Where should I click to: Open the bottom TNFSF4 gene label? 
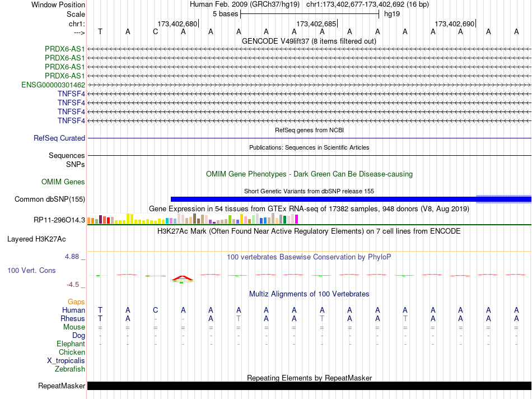pos(71,120)
